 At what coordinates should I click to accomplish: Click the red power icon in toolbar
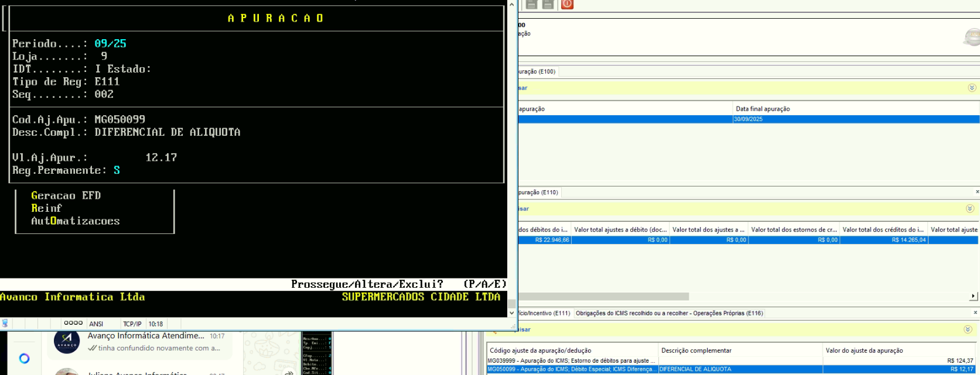click(x=567, y=4)
